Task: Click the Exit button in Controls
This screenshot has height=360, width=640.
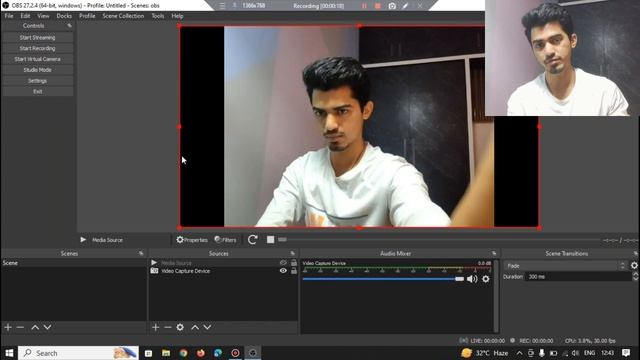Action: coord(38,91)
